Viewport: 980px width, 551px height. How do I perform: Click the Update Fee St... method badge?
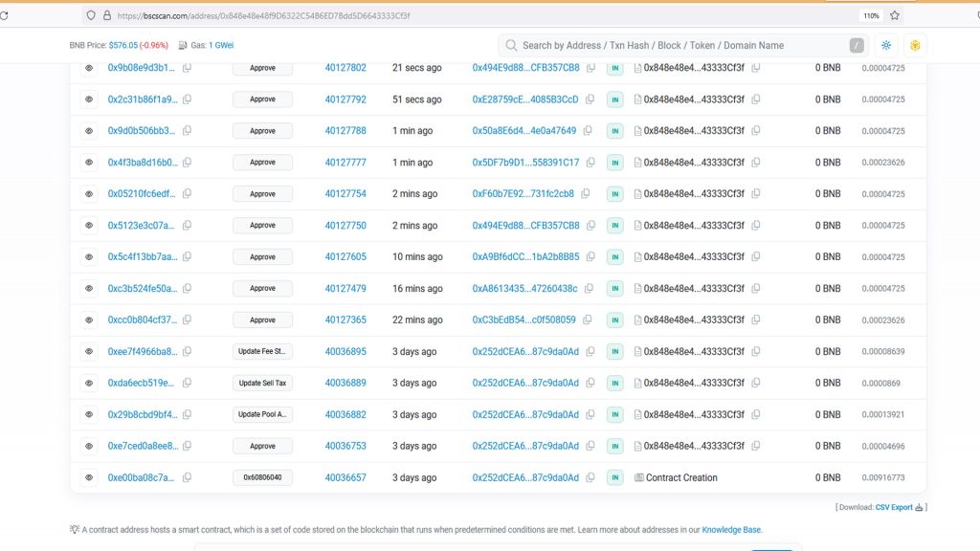pos(262,352)
